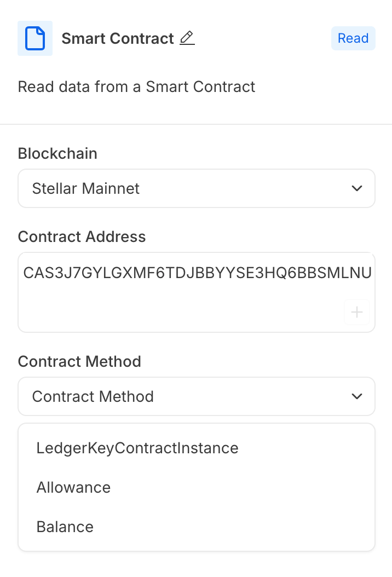Click the plus icon in Contract Address box
The image size is (392, 577).
pos(356,312)
